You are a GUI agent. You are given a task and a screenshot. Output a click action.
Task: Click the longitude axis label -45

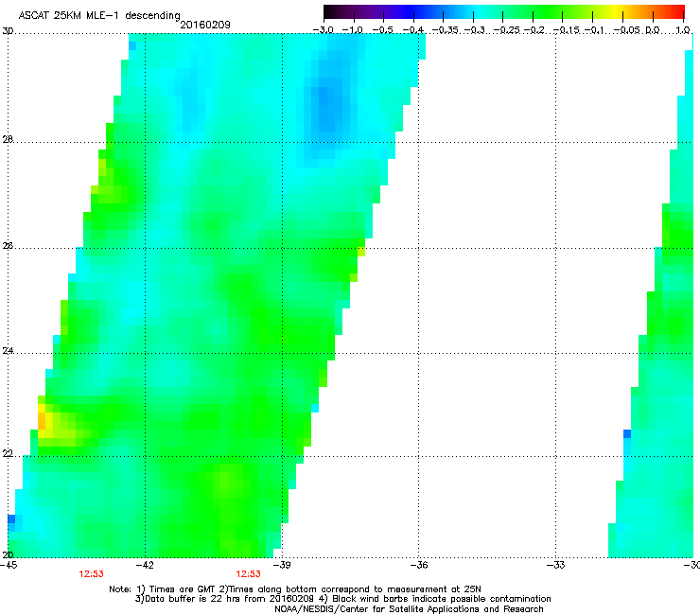[x=9, y=565]
